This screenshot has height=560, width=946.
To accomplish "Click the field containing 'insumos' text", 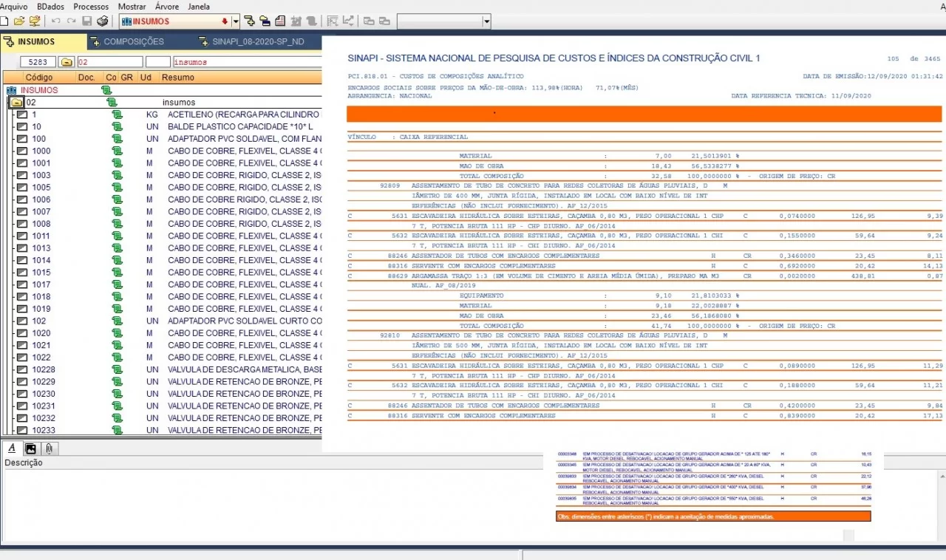I will point(246,62).
